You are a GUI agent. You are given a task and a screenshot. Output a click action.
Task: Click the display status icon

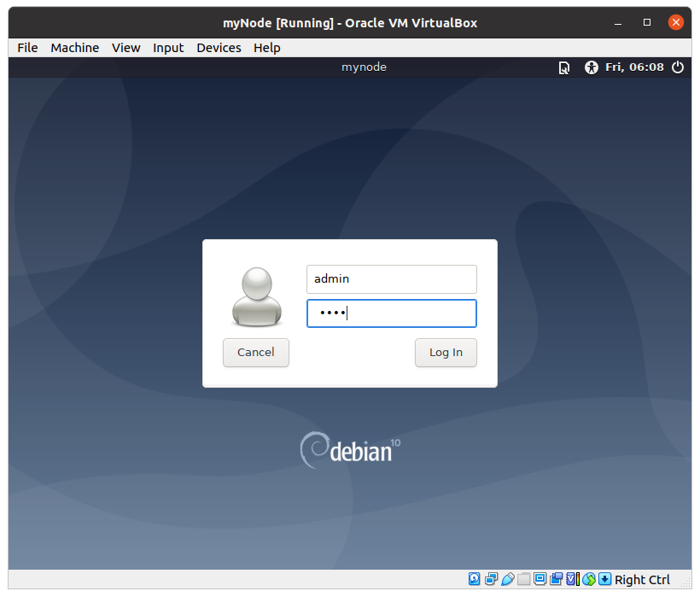[x=540, y=579]
